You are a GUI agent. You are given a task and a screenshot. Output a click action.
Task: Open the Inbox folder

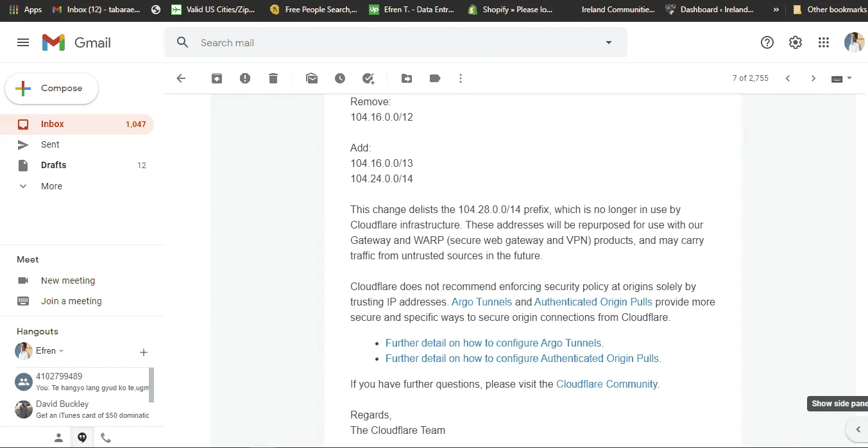[x=77, y=124]
